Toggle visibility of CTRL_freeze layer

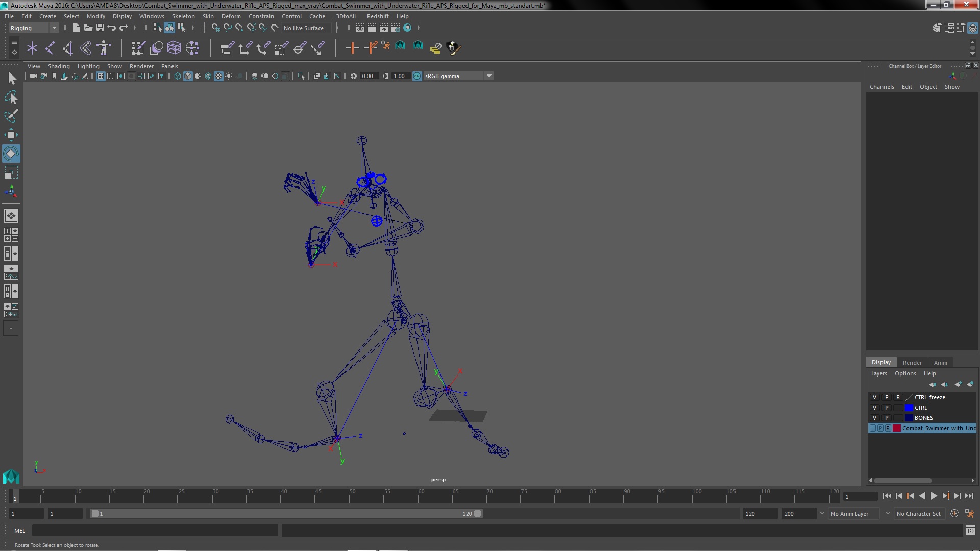(874, 397)
